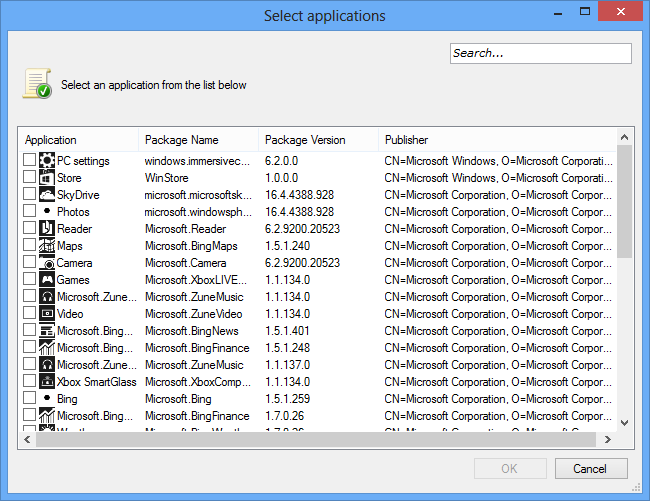Click the Camera app icon
Screen dimensions: 650x501
pos(46,263)
